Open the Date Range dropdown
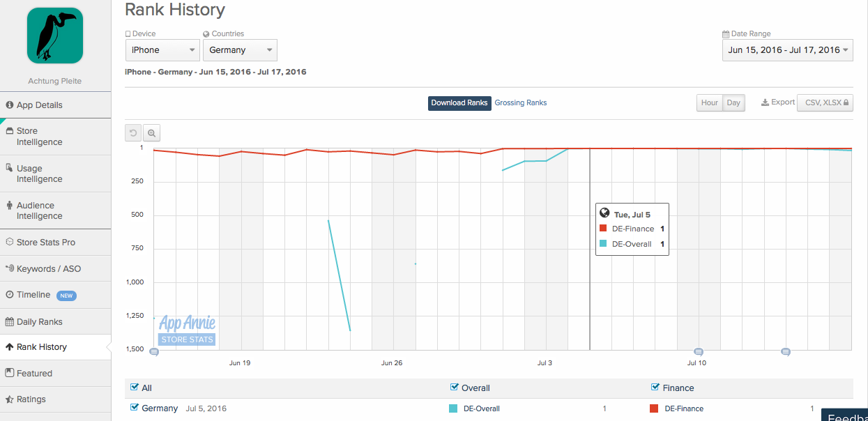 pos(787,50)
